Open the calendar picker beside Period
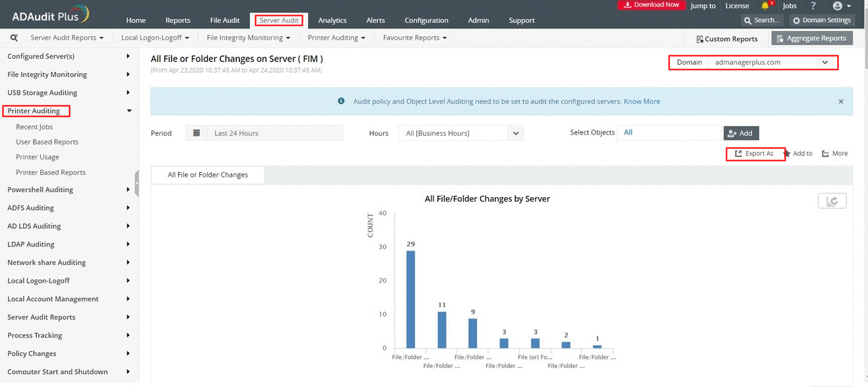868x387 pixels. (x=196, y=133)
